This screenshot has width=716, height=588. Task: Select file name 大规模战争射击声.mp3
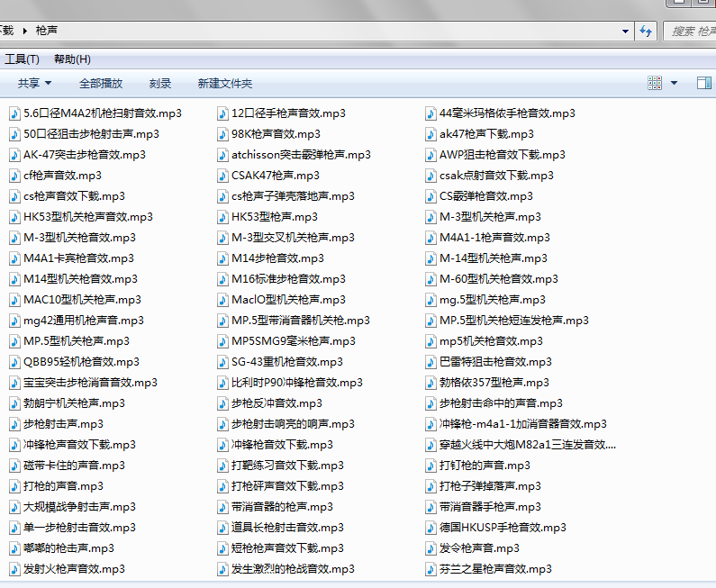79,507
